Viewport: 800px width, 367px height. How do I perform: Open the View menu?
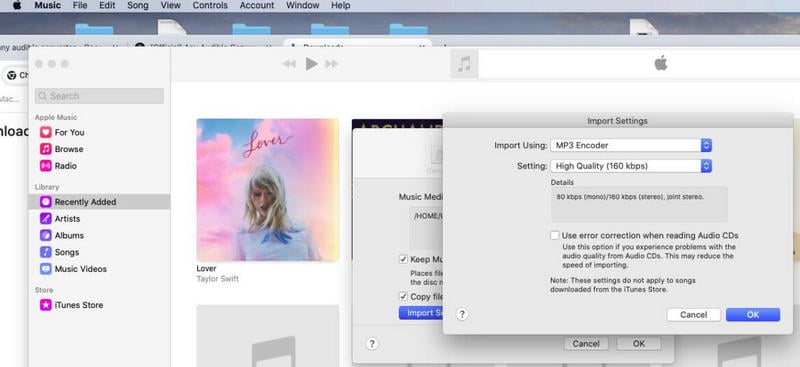pyautogui.click(x=170, y=6)
